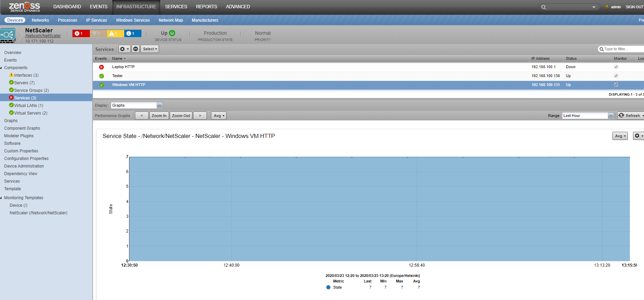The width and height of the screenshot is (644, 300).
Task: Filter by error events orange badge
Action: click(x=98, y=33)
